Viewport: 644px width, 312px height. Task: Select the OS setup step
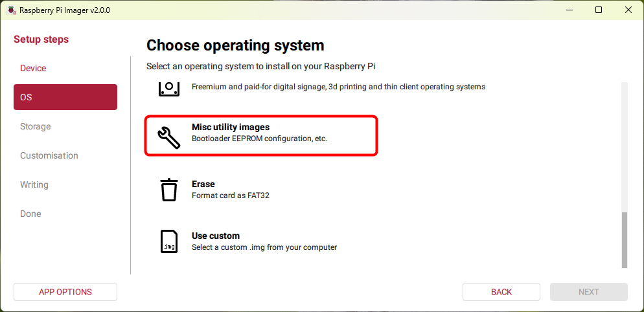tap(65, 97)
